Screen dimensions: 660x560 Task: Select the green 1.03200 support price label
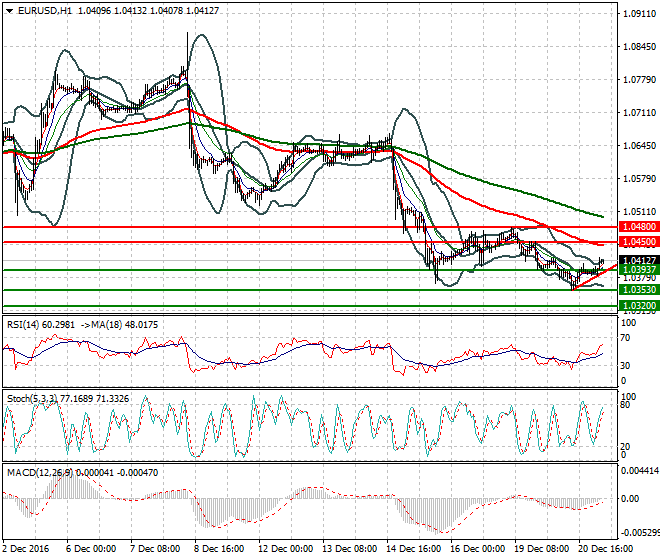tap(636, 305)
